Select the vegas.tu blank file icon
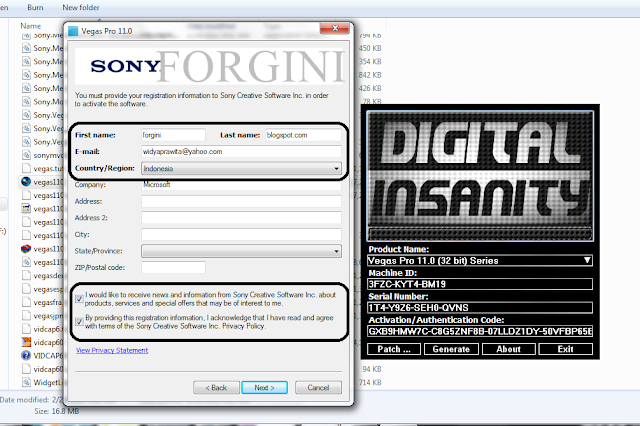 pos(26,168)
